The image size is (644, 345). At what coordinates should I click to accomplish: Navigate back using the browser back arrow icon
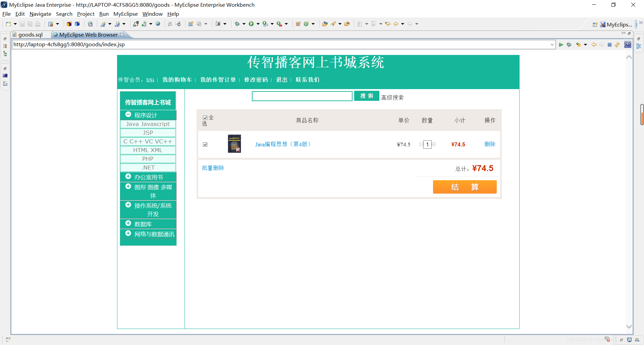tap(594, 44)
